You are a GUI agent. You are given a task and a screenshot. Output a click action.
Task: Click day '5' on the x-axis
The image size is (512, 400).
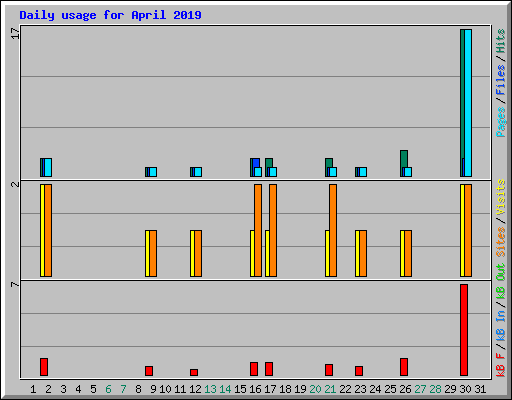(93, 389)
